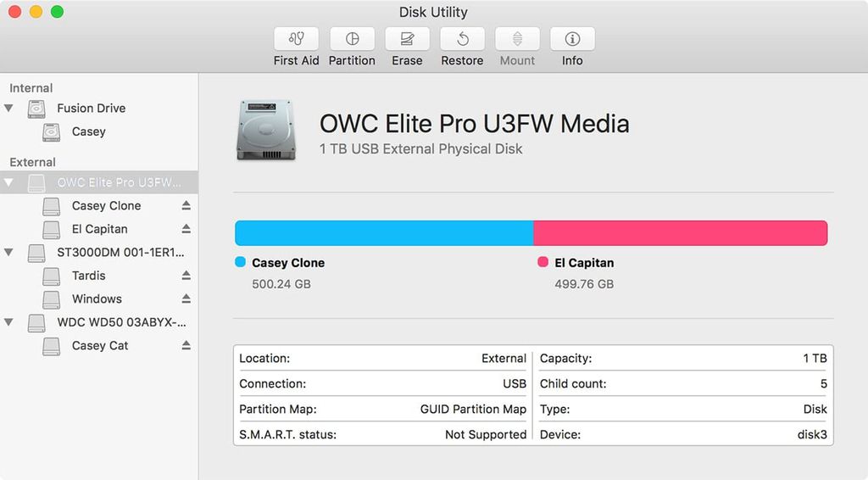Eject the El Capitan volume

tap(186, 229)
